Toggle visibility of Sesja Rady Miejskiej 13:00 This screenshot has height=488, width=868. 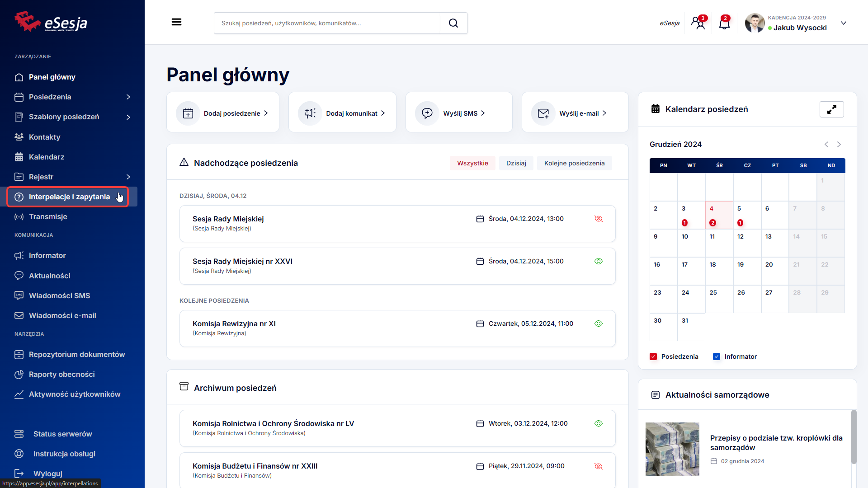tap(599, 219)
